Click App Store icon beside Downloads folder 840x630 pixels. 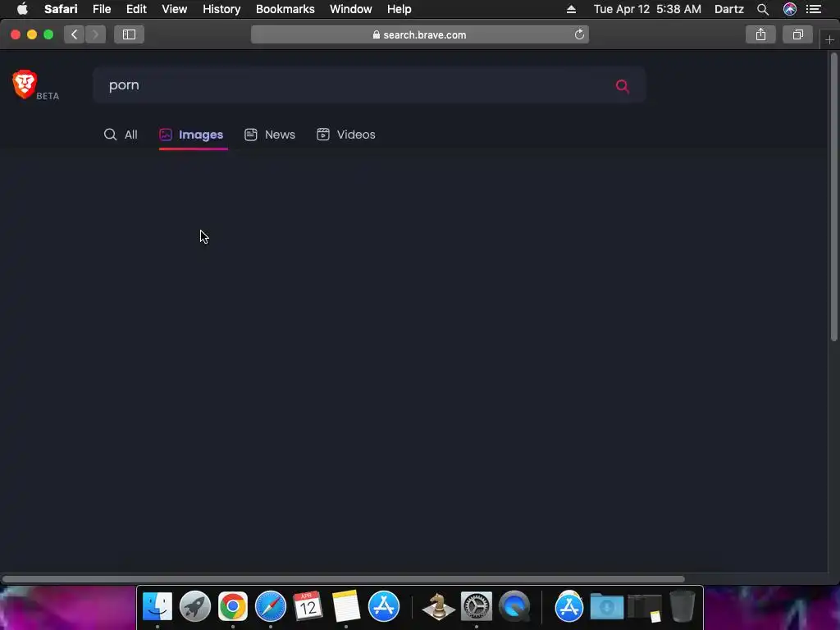point(569,606)
